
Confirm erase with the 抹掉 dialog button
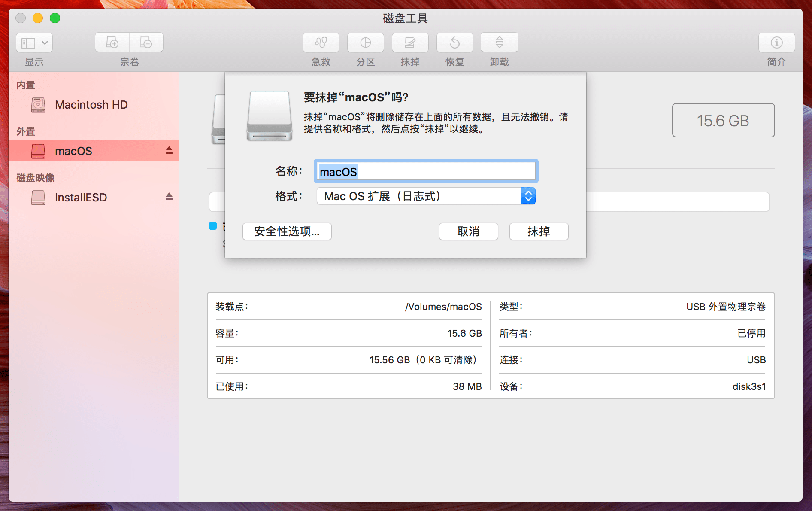pyautogui.click(x=539, y=231)
